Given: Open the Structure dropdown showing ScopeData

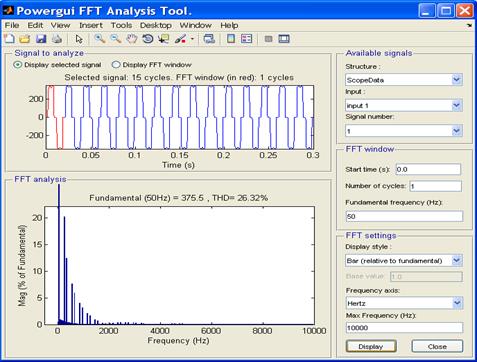Looking at the screenshot, I should point(404,80).
